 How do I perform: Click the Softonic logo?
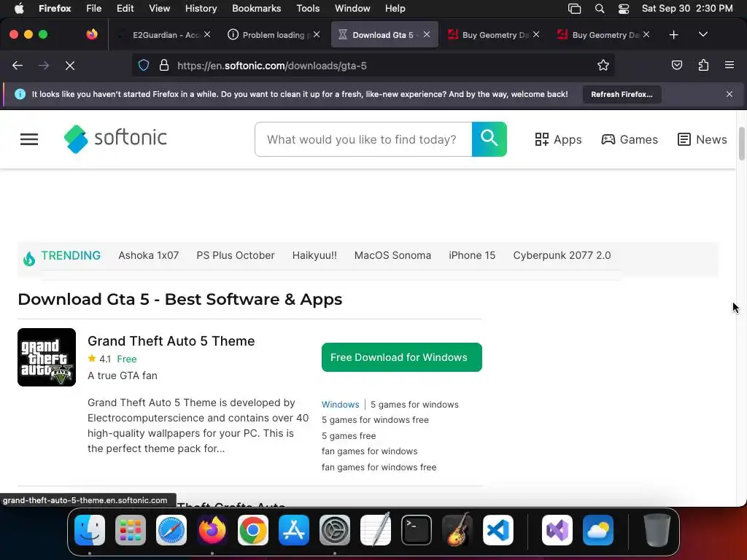click(115, 139)
